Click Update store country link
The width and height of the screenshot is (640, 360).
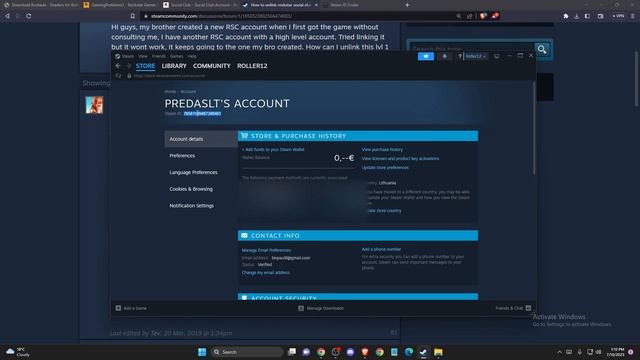click(384, 211)
